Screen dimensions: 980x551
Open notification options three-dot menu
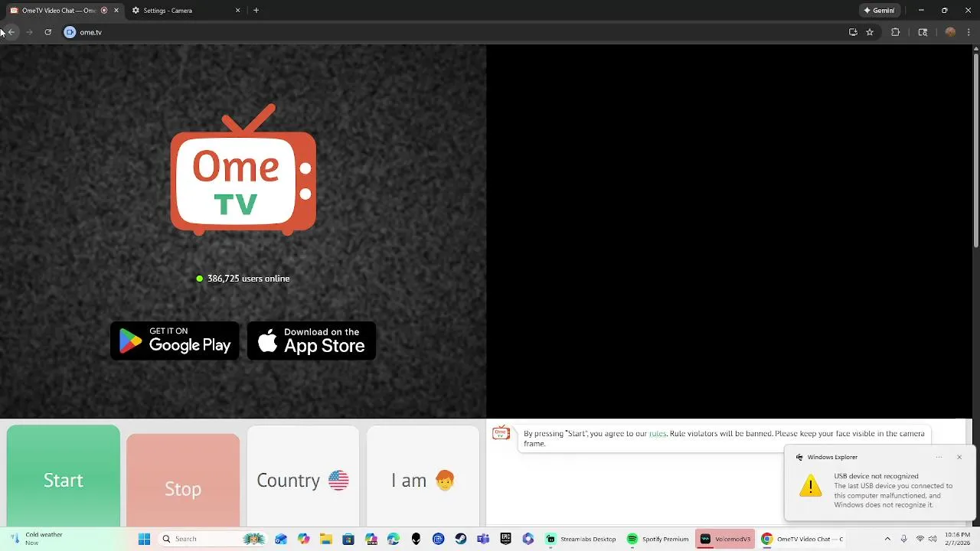(939, 457)
